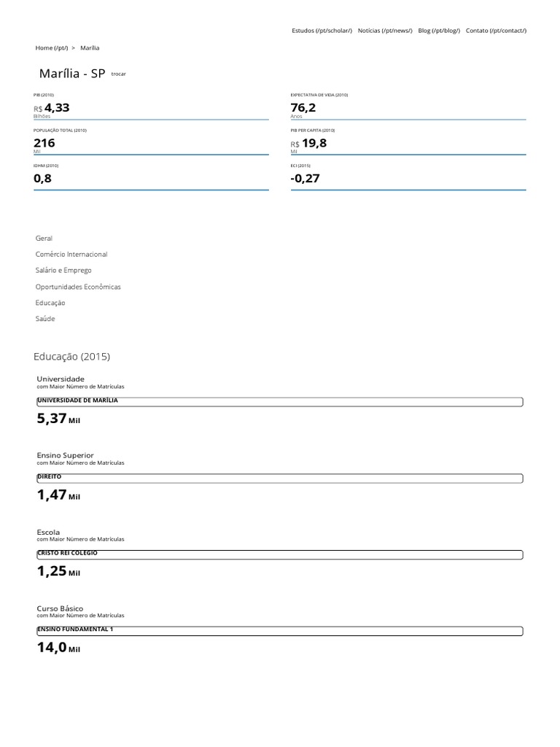Image resolution: width=560 pixels, height=747 pixels.
Task: Select Oportunidades Econômicas in the menu
Action: pyautogui.click(x=78, y=287)
